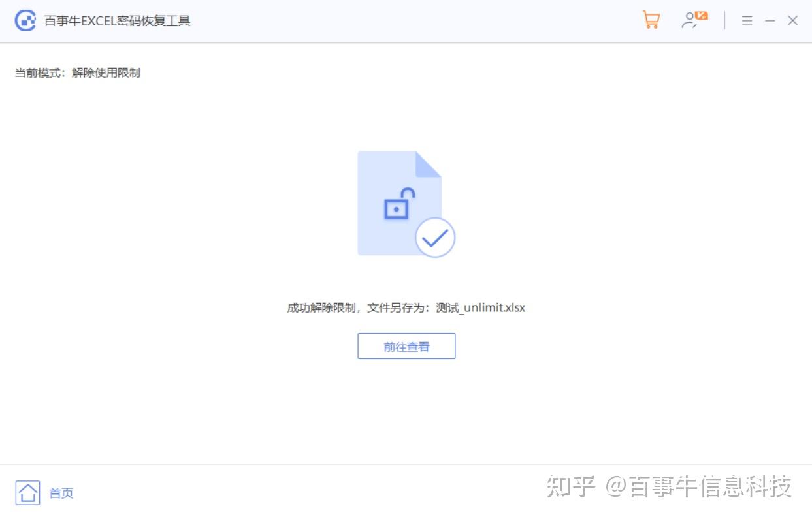Click the user account icon
The height and width of the screenshot is (519, 812).
(x=690, y=21)
